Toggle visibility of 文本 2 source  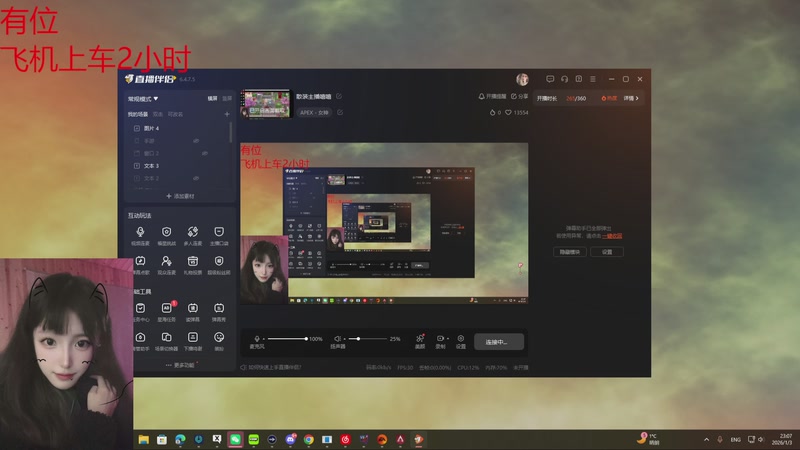(x=196, y=178)
